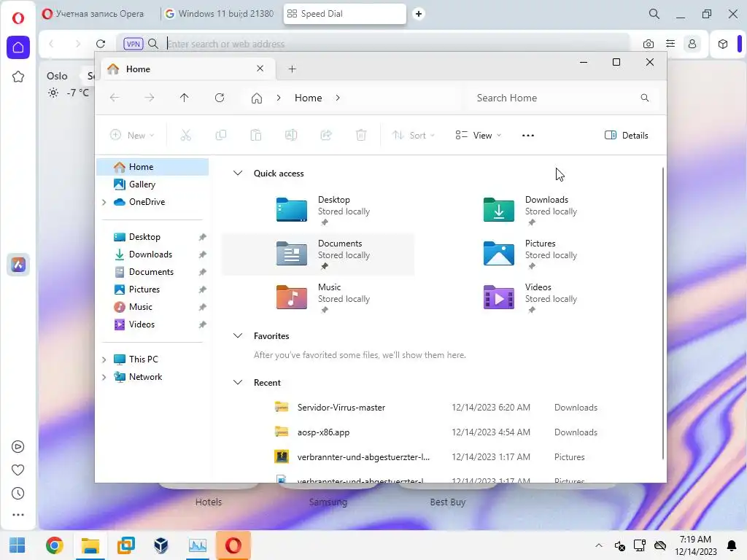Click the magnifier icon in Search Home box
This screenshot has width=747, height=560.
(x=645, y=98)
